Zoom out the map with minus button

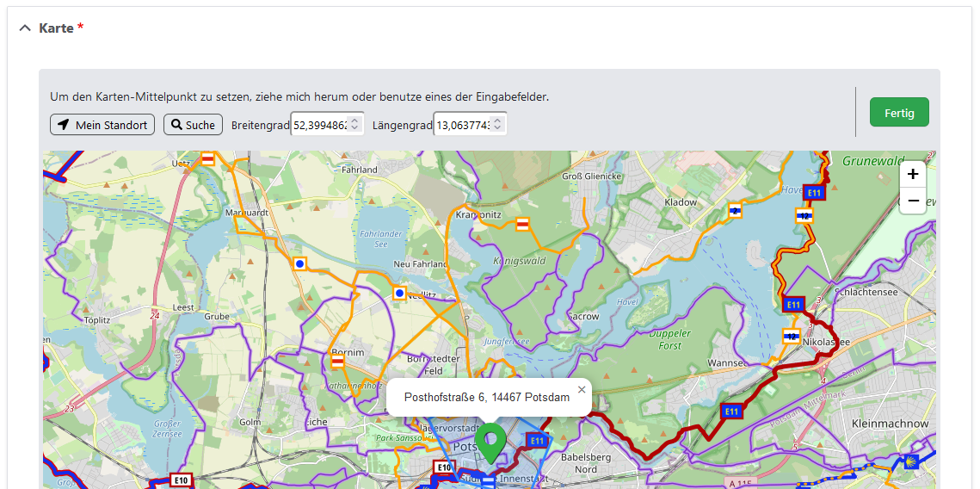click(913, 201)
